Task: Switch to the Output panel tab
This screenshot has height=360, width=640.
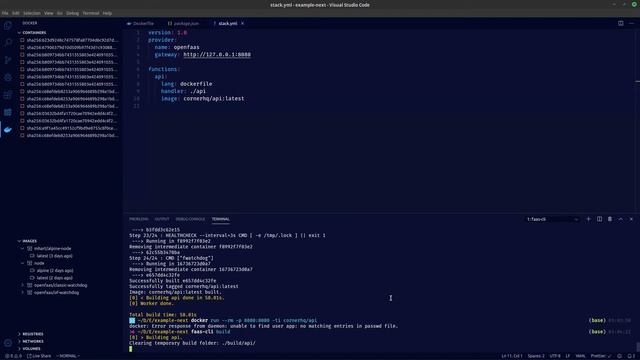Action: pyautogui.click(x=162, y=219)
